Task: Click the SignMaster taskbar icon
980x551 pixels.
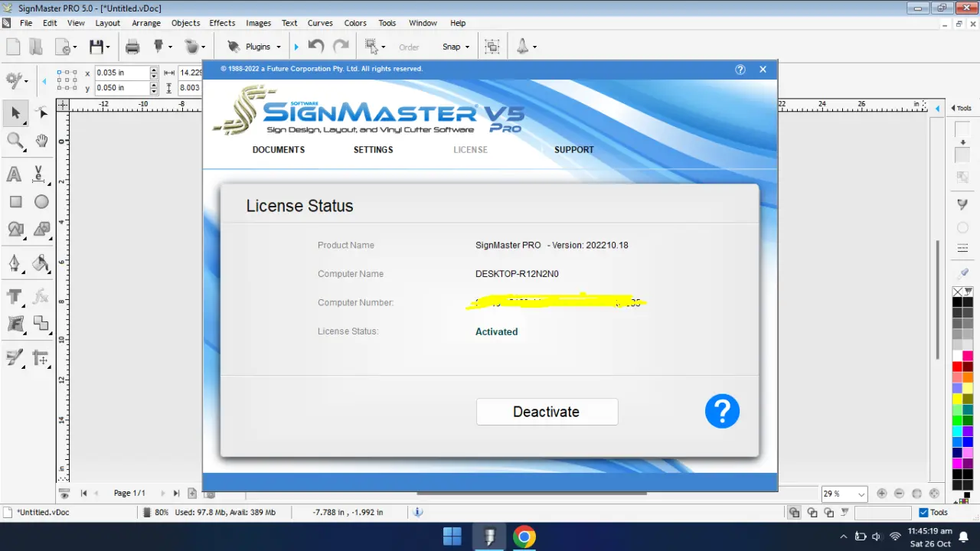Action: [488, 536]
